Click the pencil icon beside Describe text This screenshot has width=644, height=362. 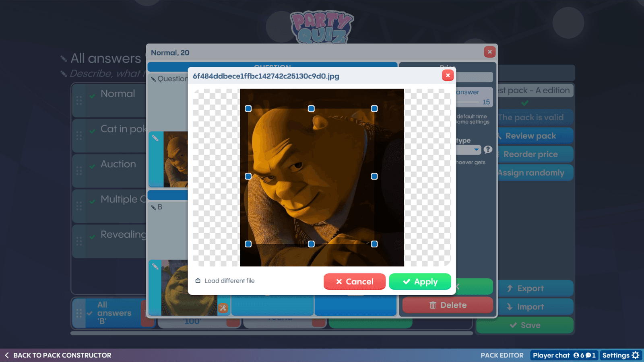click(x=64, y=74)
